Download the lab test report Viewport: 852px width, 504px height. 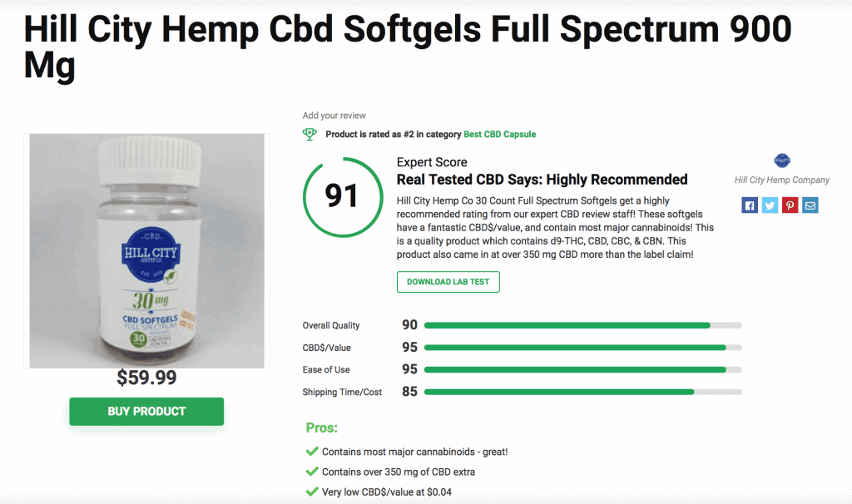pyautogui.click(x=448, y=281)
